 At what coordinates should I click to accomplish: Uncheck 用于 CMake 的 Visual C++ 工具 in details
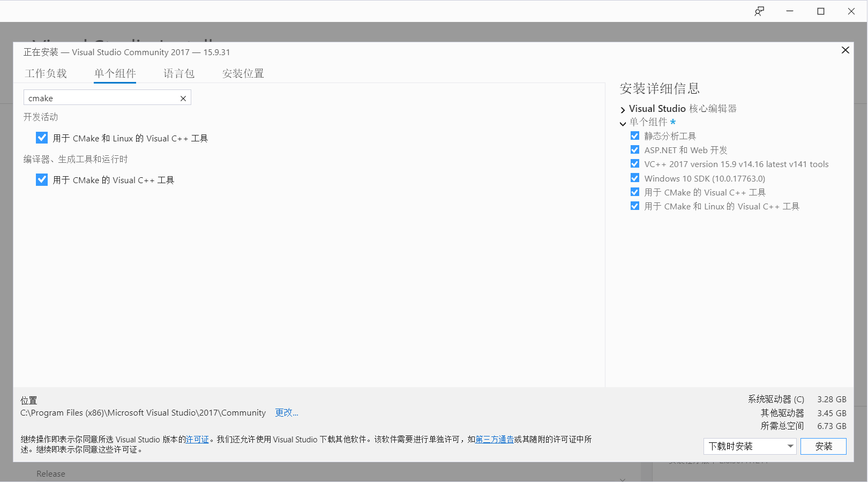635,192
